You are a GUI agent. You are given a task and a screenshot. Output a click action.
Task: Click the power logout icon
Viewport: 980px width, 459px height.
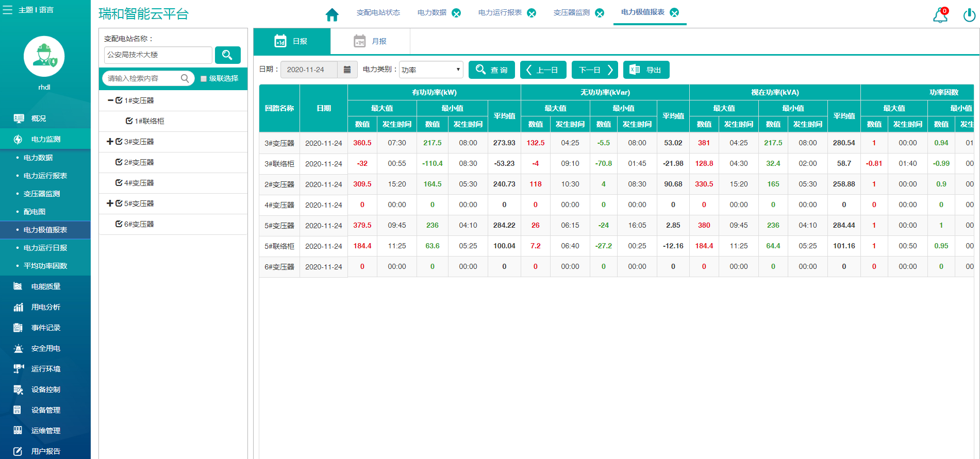(969, 15)
